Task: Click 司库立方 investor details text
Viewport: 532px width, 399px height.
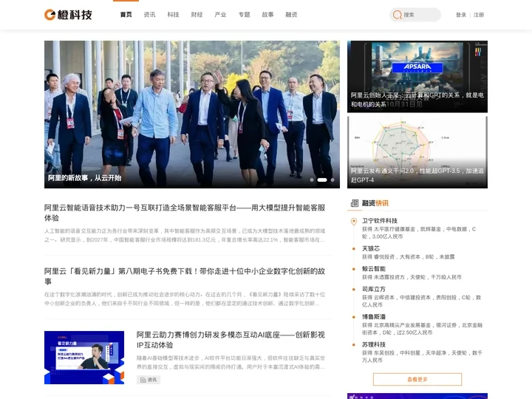Action: 421,301
